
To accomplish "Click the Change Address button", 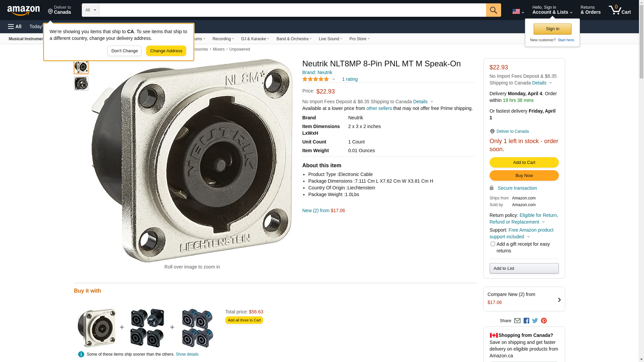I will point(166,51).
